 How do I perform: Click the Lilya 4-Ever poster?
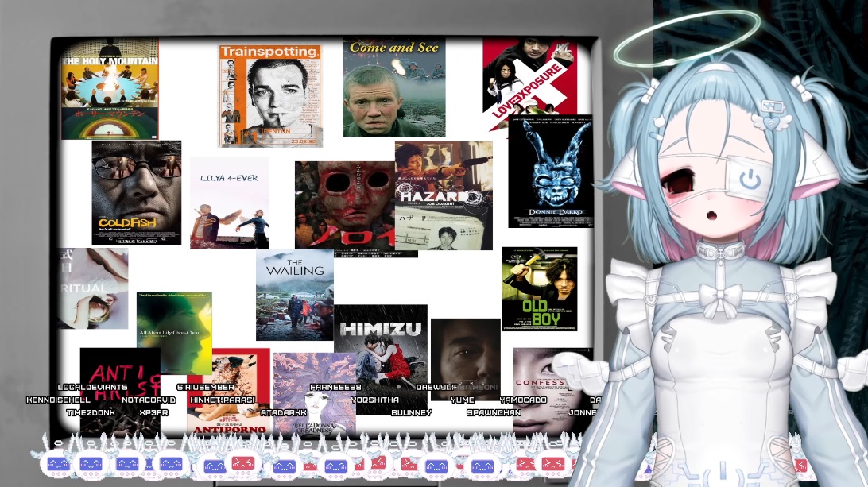[230, 203]
